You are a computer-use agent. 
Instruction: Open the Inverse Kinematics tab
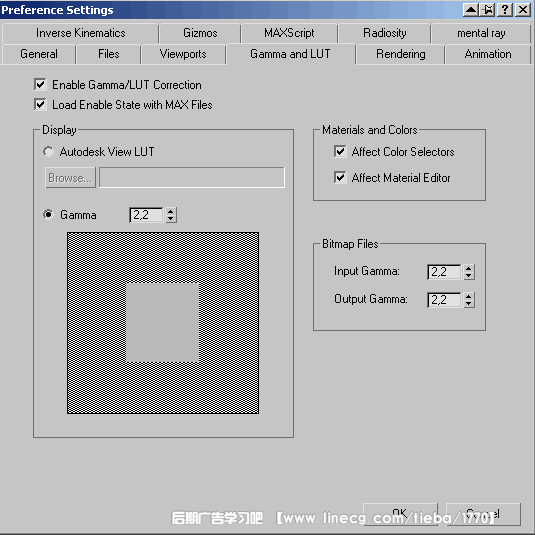(81, 33)
